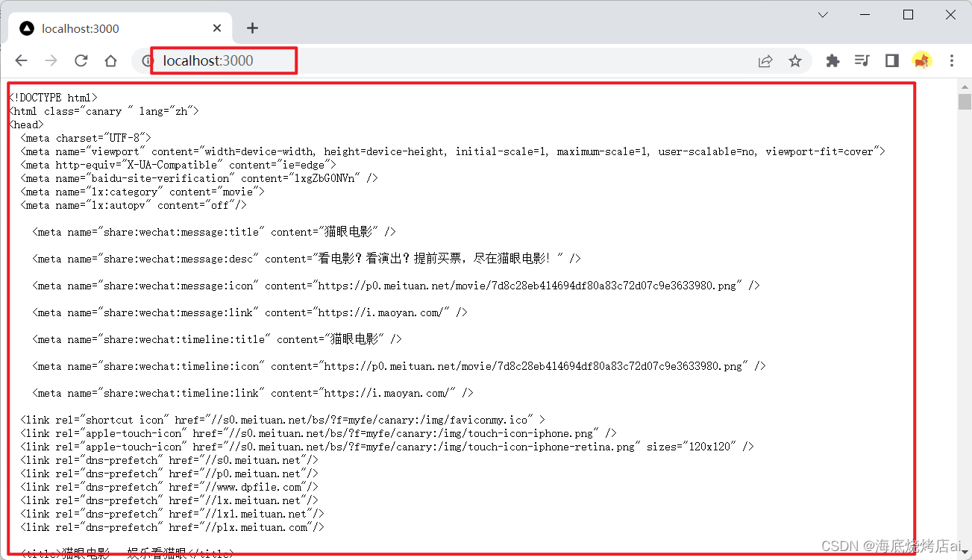The width and height of the screenshot is (972, 560).
Task: Open the Extensions puzzle menu
Action: [x=833, y=61]
